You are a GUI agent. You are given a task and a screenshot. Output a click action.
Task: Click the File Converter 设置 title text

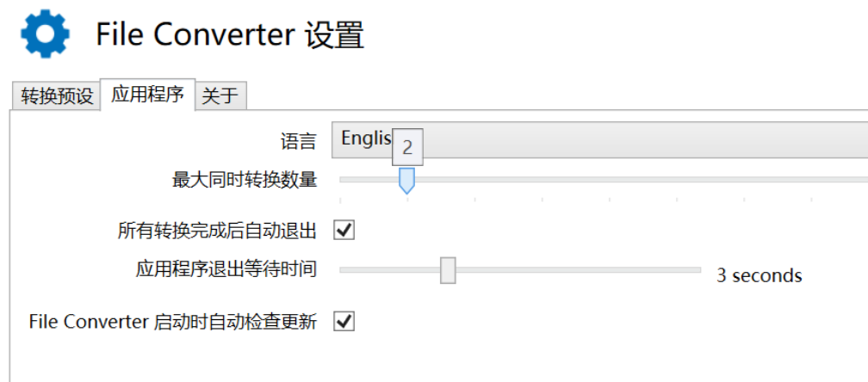point(230,35)
